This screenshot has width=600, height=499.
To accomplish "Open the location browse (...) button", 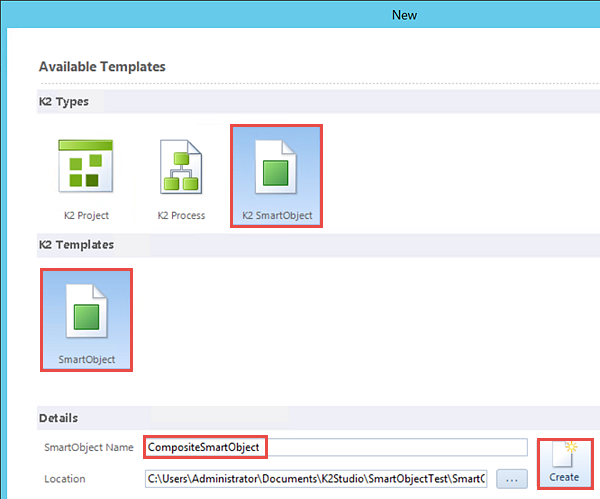I will pyautogui.click(x=512, y=479).
